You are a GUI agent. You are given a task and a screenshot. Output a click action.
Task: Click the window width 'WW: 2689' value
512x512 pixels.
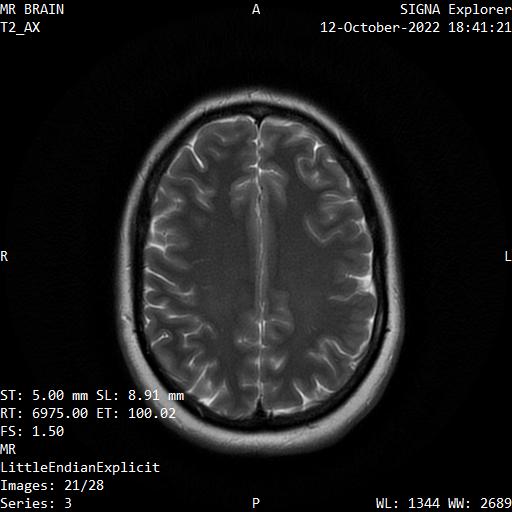click(480, 503)
